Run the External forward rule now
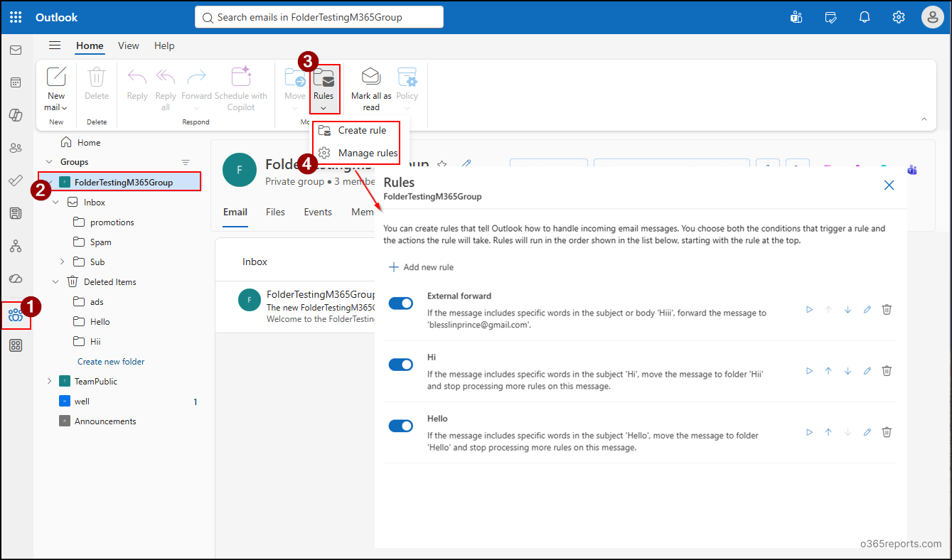 pos(809,310)
